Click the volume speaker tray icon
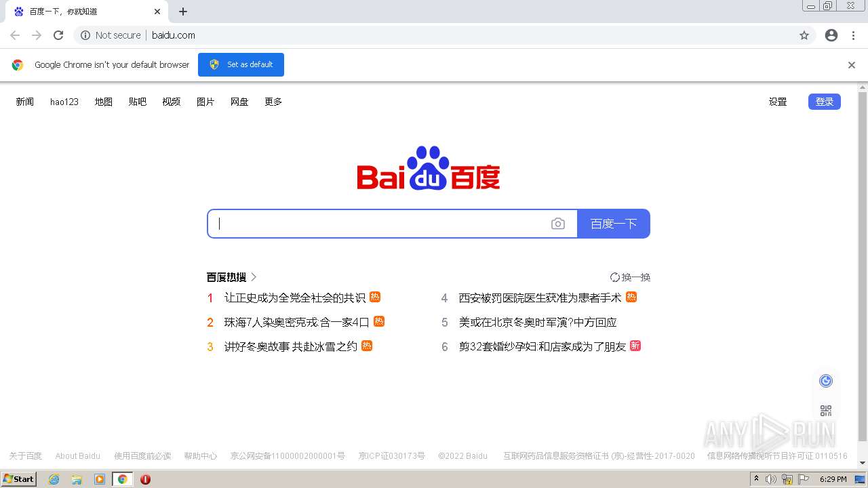The image size is (868, 488). [x=771, y=479]
